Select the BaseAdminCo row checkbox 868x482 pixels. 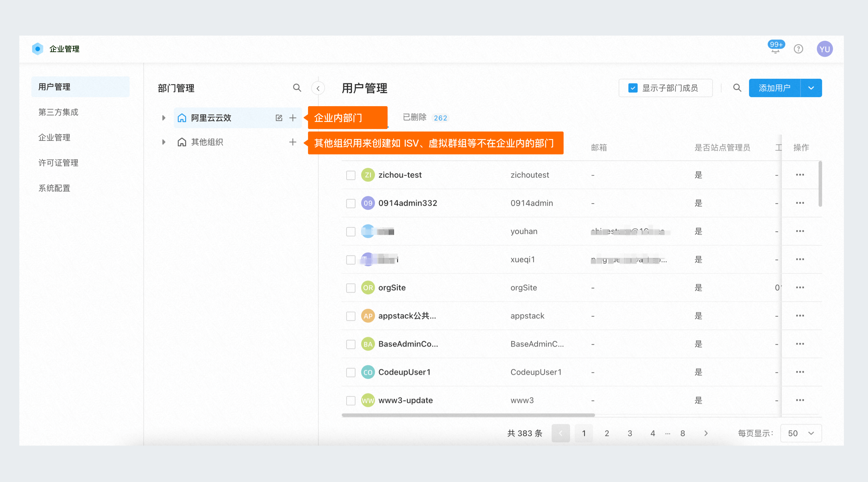pyautogui.click(x=351, y=344)
